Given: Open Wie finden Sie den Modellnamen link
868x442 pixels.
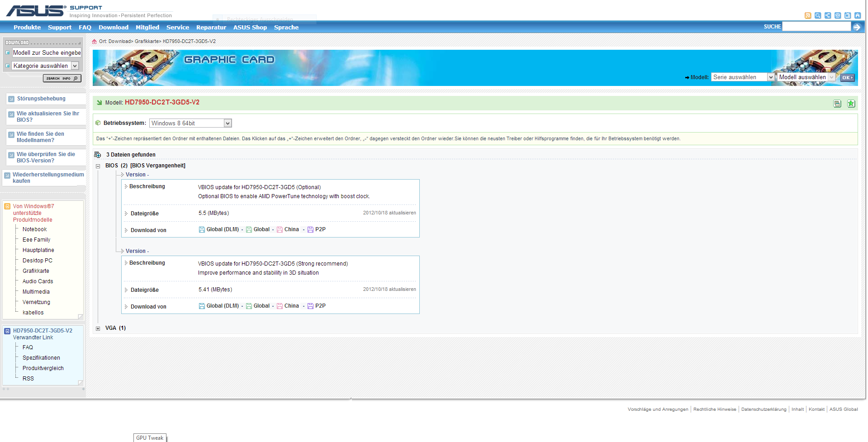Looking at the screenshot, I should [40, 137].
